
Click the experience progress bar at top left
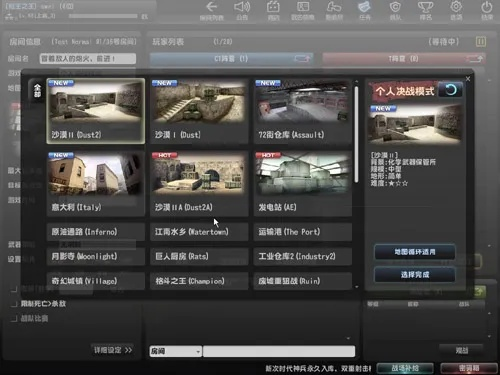(x=103, y=16)
